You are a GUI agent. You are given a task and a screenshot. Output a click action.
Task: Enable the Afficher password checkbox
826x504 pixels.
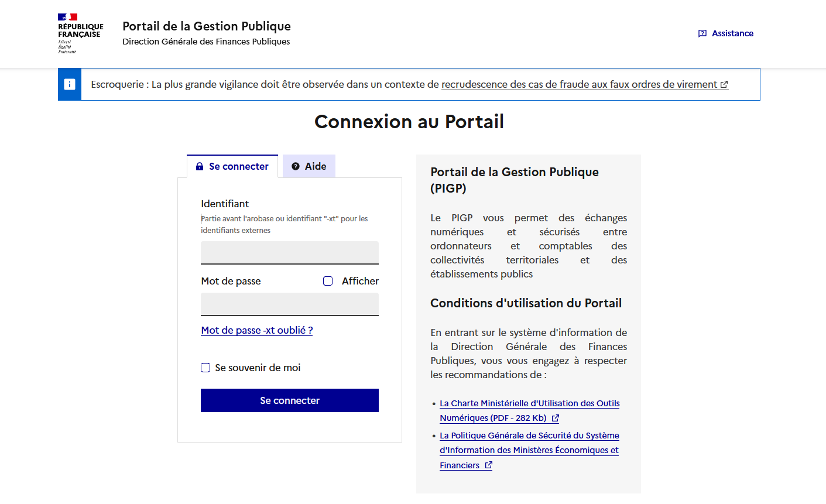click(328, 281)
